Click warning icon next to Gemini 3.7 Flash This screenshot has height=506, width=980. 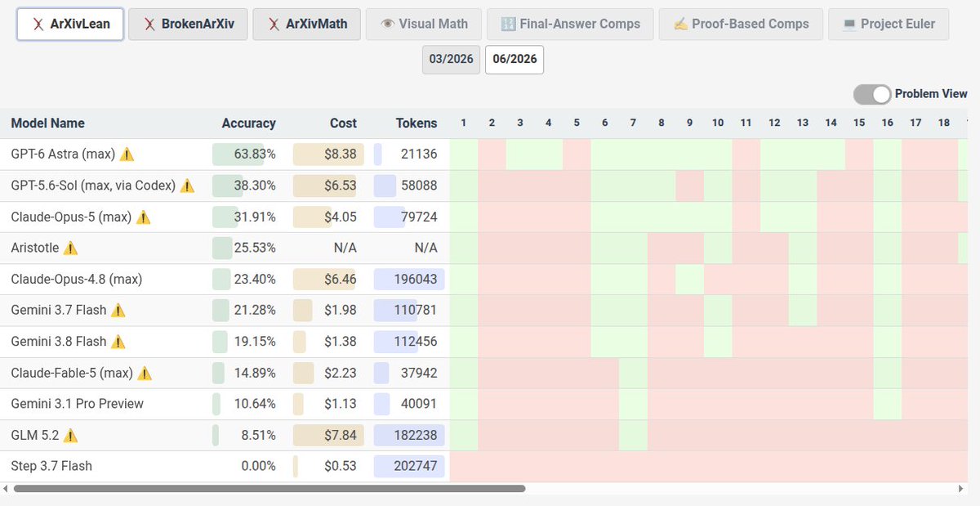pos(118,310)
